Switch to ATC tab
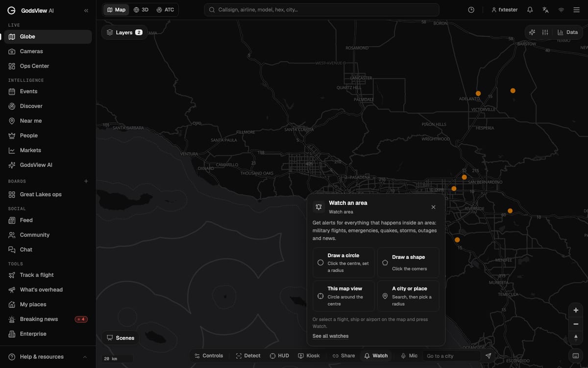The image size is (588, 368). (165, 10)
